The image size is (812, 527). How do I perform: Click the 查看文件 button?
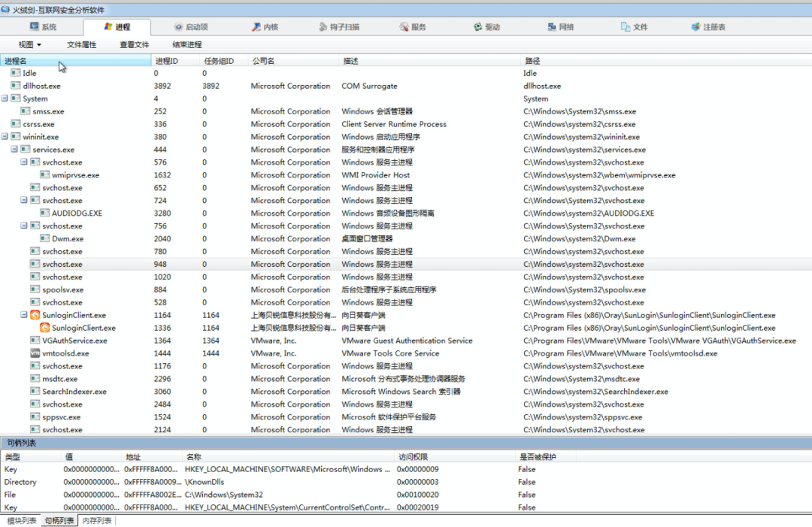point(134,44)
